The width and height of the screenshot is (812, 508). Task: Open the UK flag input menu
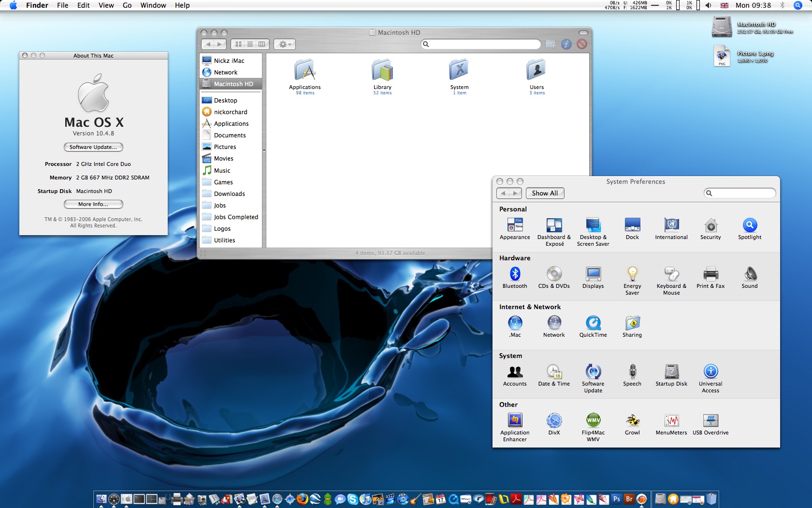[x=724, y=5]
